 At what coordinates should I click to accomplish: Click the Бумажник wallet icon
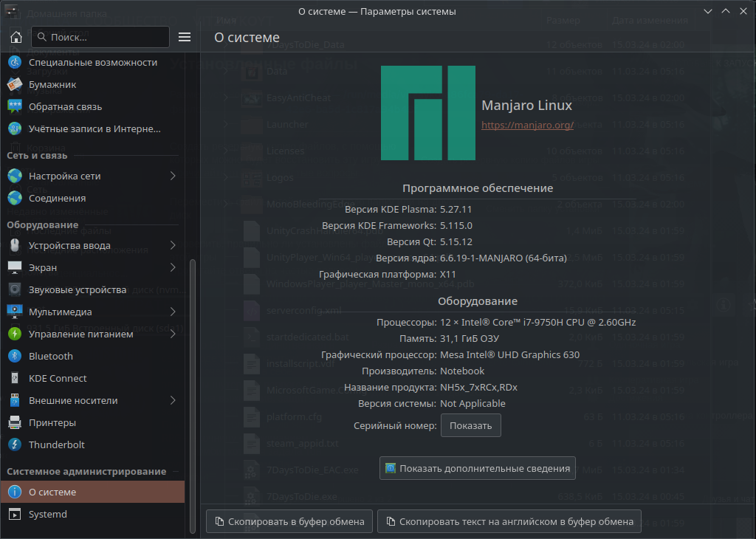click(15, 84)
